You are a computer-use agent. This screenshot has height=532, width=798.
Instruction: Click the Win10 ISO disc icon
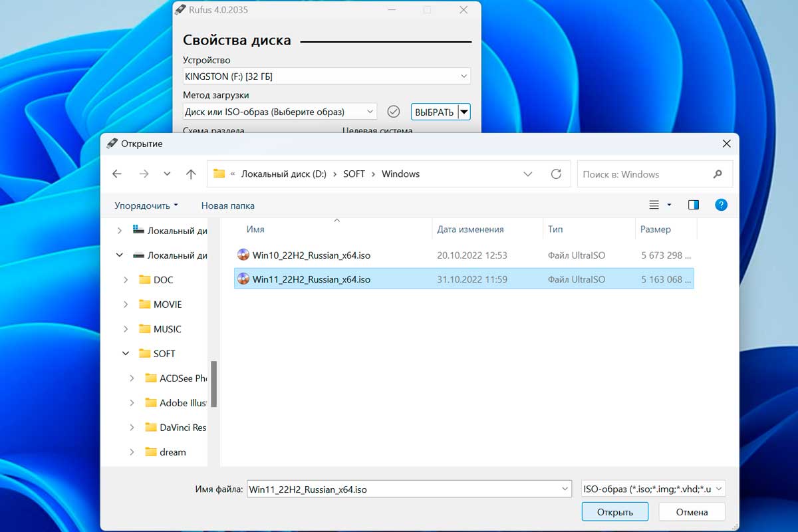(x=243, y=255)
